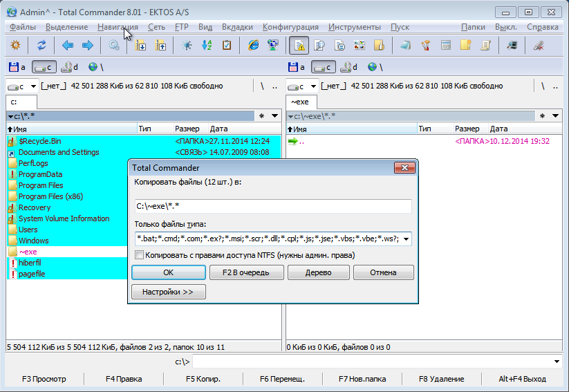Viewport: 569px width, 392px height.
Task: Click the yellow folder toolbar icon
Action: pos(379,46)
